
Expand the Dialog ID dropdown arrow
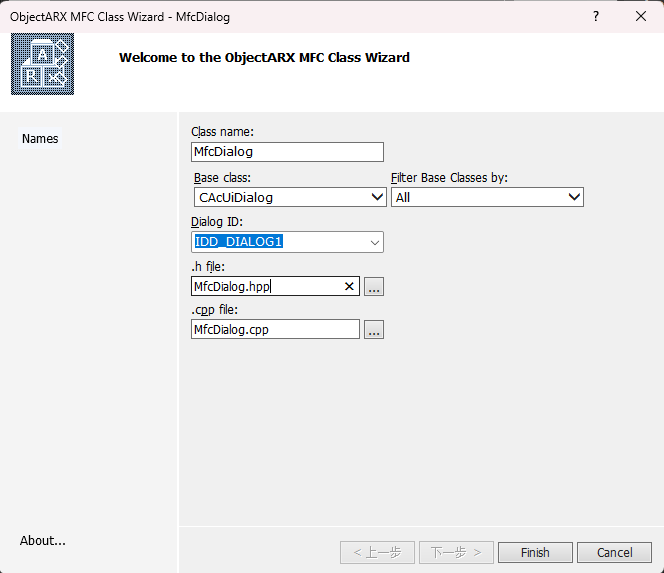click(x=374, y=242)
